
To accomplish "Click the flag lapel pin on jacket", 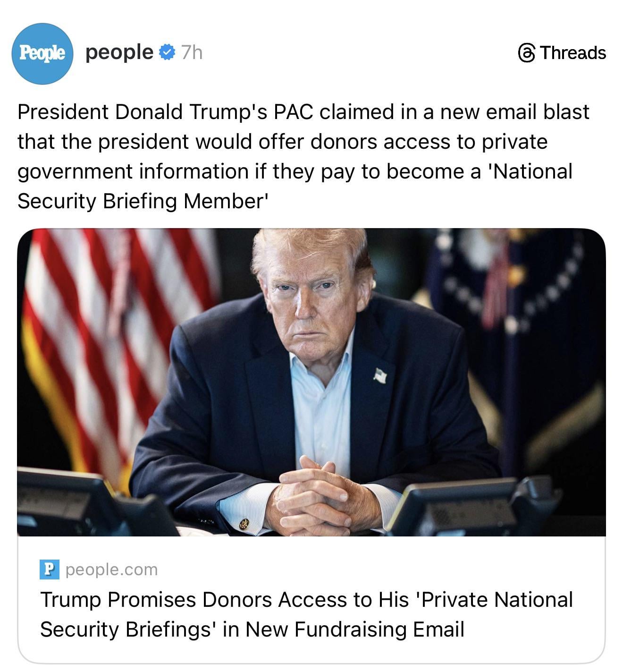I will (380, 375).
